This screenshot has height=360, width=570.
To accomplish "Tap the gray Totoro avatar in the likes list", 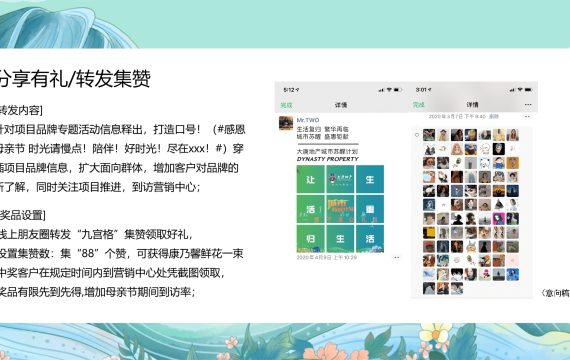I will tap(471, 247).
